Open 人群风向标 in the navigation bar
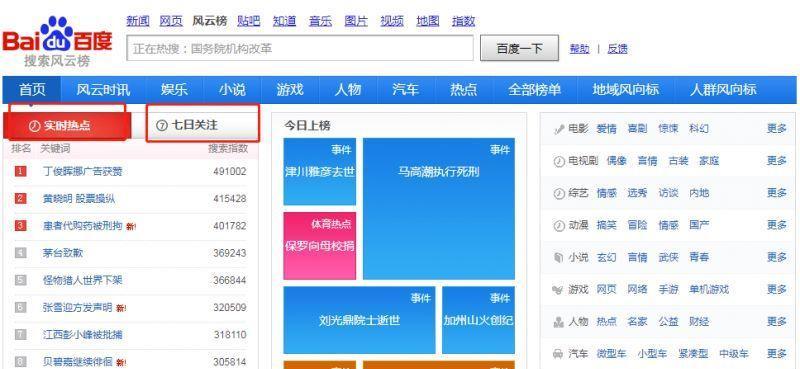The width and height of the screenshot is (800, 369). [x=723, y=90]
